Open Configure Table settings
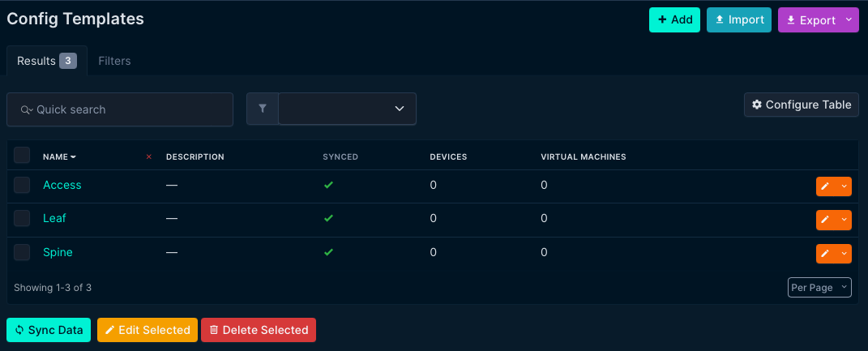Viewport: 868px width, 351px height. [x=801, y=105]
